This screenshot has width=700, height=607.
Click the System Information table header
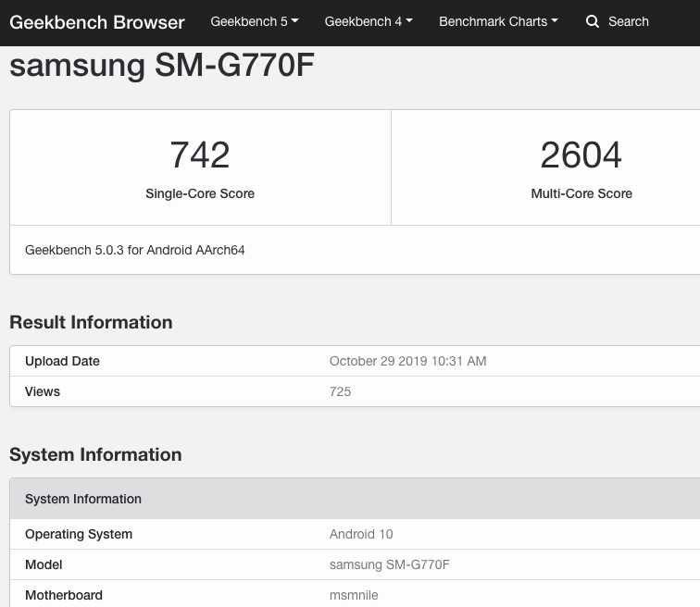(x=83, y=499)
